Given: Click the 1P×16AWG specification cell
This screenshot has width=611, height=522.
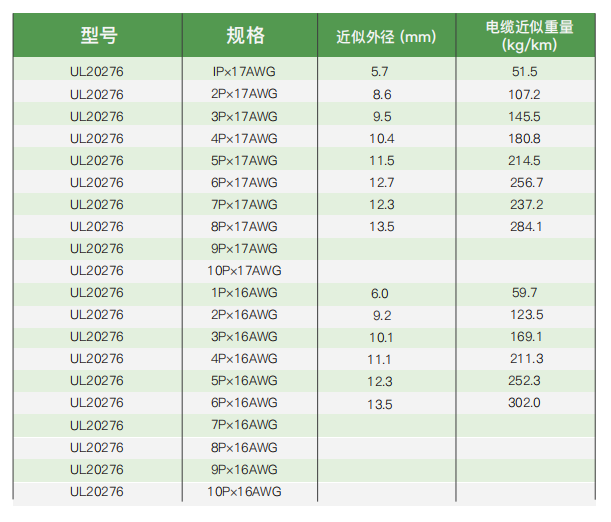Looking at the screenshot, I should (245, 292).
